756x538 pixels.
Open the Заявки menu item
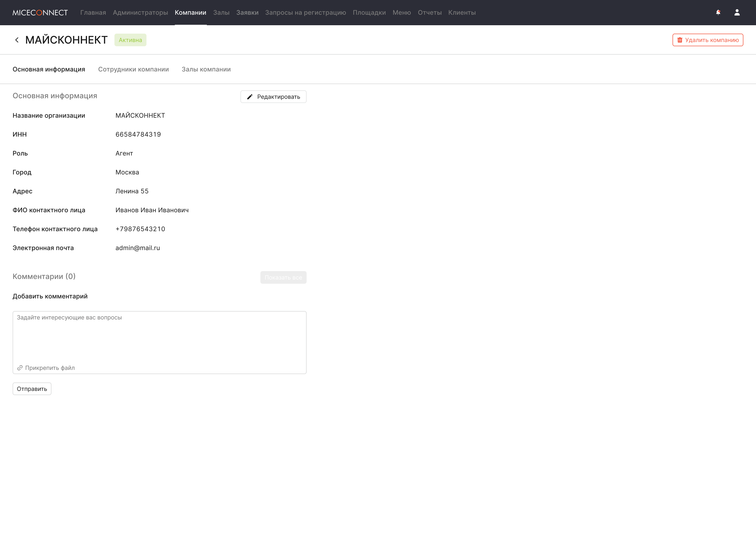247,13
